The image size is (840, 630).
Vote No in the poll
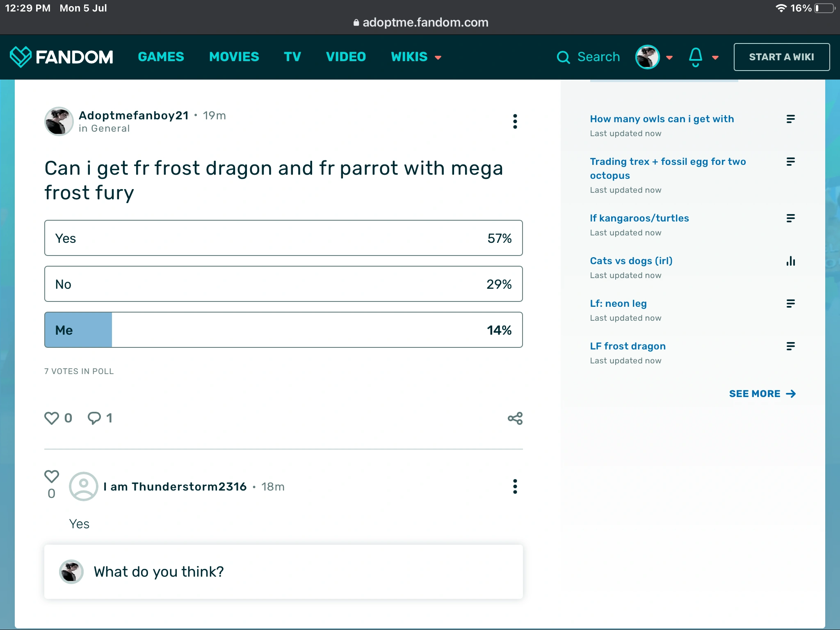coord(283,284)
